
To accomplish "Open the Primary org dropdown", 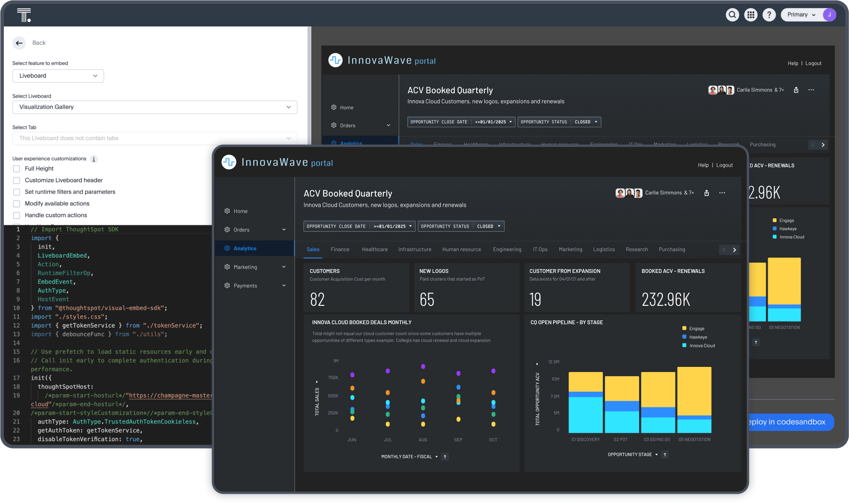I will pyautogui.click(x=802, y=15).
